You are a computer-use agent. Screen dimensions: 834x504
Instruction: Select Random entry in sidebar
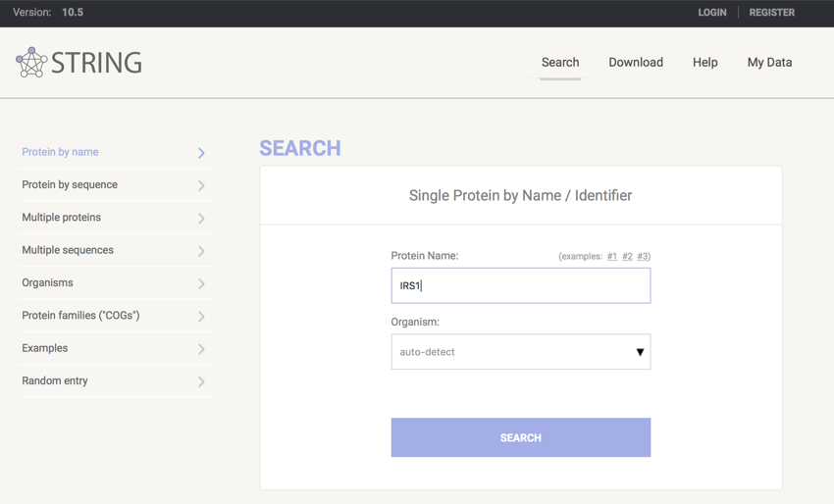(x=55, y=380)
